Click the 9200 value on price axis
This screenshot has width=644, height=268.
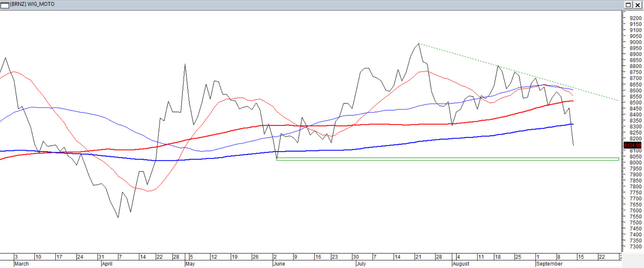pyautogui.click(x=635, y=18)
